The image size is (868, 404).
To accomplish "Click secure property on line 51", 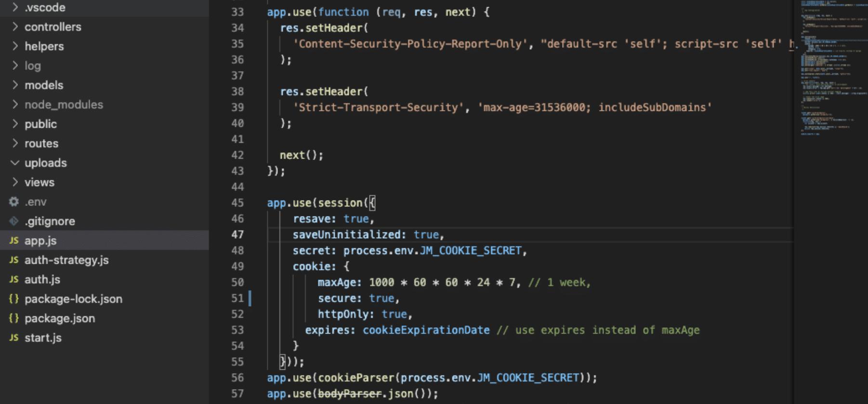I will click(x=337, y=298).
